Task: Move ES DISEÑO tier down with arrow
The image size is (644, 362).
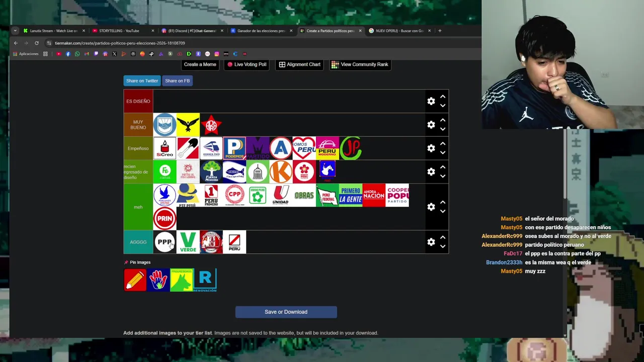Action: tap(443, 106)
